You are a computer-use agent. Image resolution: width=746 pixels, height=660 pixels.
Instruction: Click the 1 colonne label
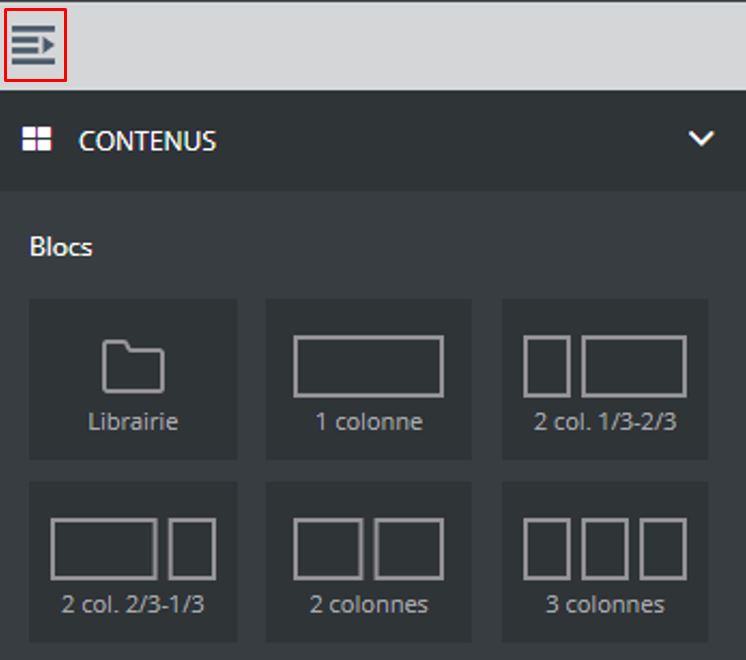(368, 421)
